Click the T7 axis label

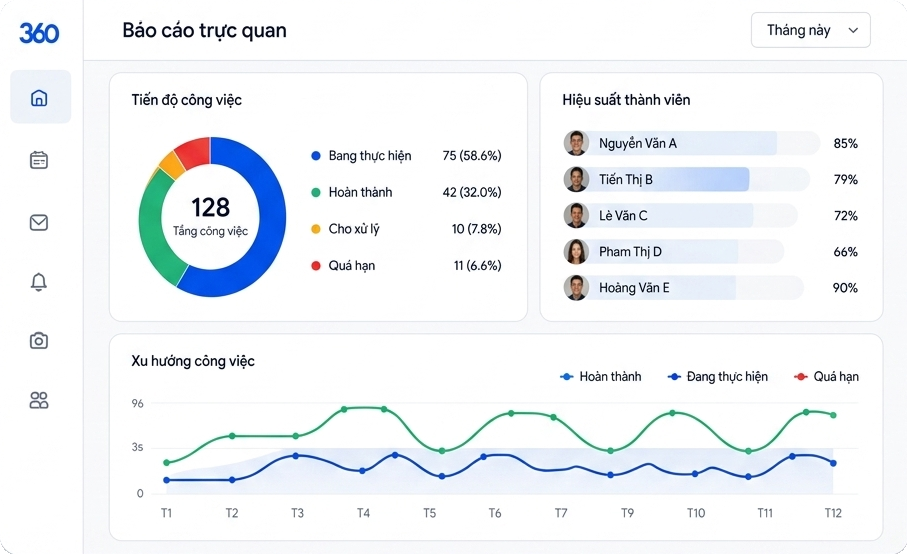point(561,513)
